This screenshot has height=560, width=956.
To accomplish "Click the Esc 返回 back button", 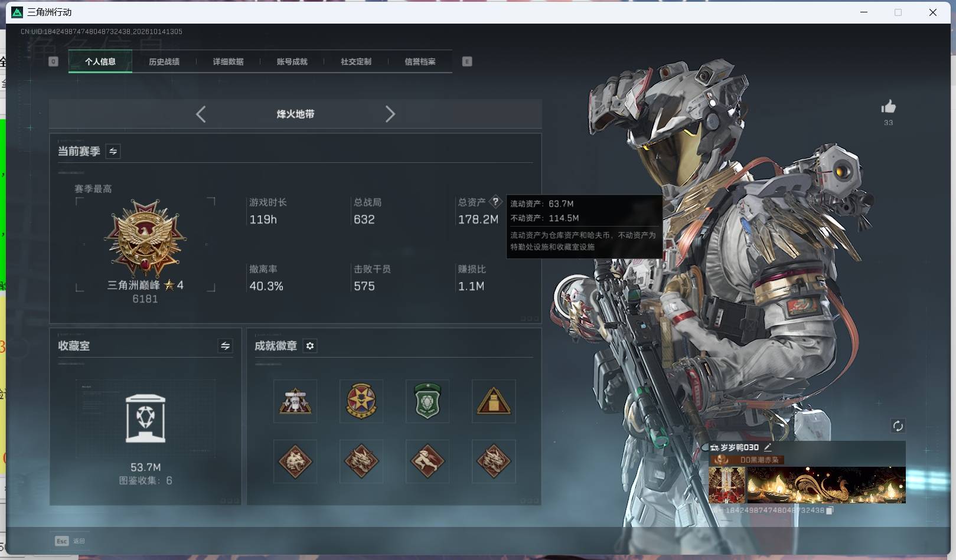I will (70, 541).
